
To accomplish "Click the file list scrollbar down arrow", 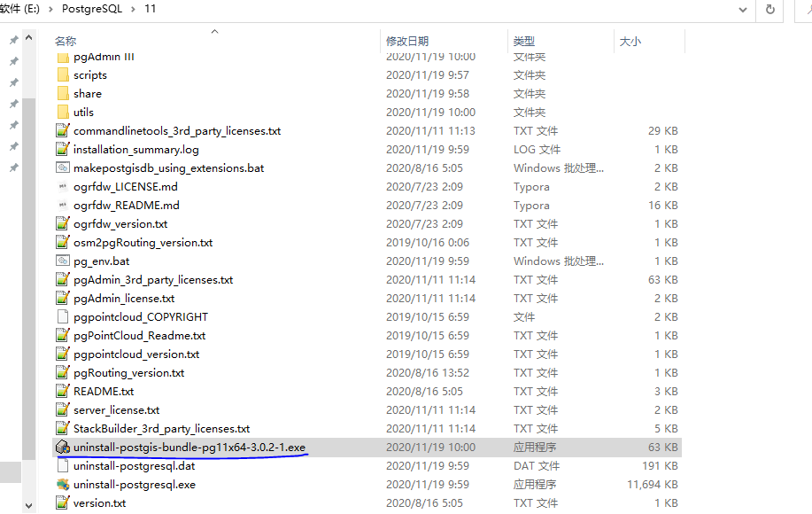I will [29, 506].
